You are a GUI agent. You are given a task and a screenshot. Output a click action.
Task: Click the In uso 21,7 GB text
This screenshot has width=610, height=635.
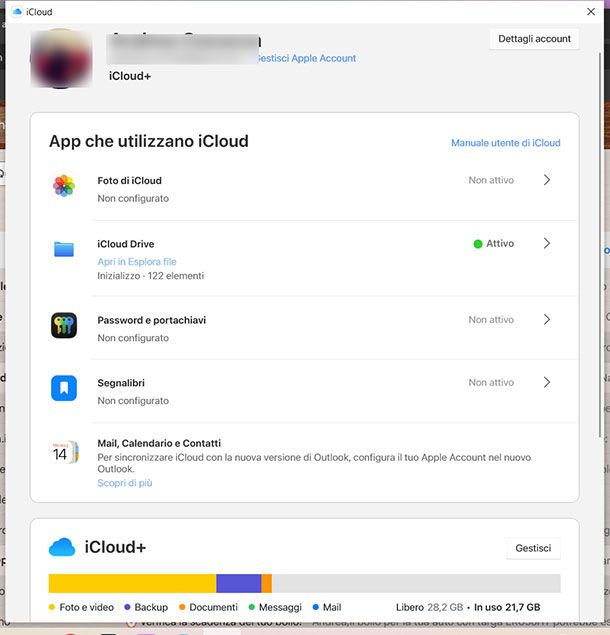tap(507, 607)
